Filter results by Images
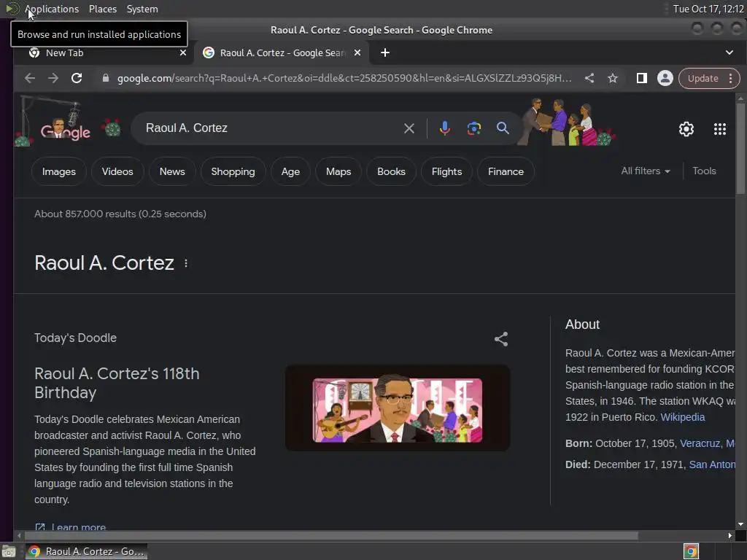The height and width of the screenshot is (560, 747). click(58, 171)
